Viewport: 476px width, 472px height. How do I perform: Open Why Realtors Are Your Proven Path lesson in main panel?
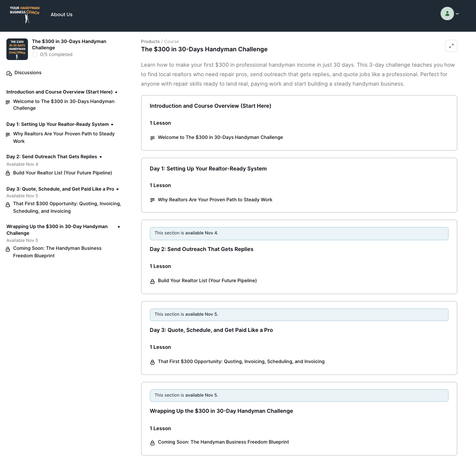(x=215, y=200)
